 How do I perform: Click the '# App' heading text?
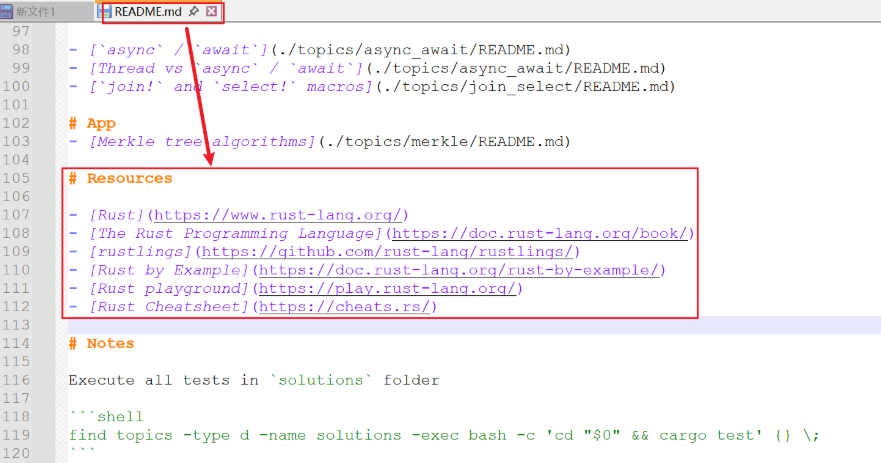[x=92, y=124]
